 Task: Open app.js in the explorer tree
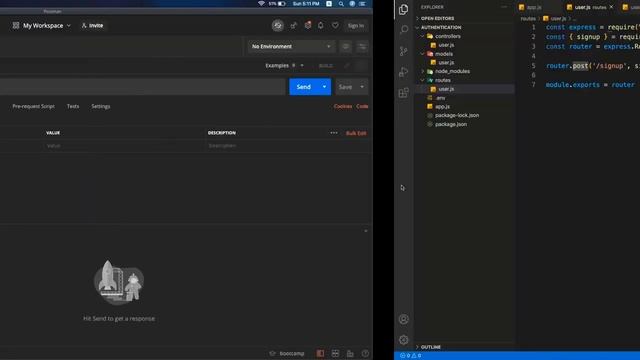(x=442, y=107)
